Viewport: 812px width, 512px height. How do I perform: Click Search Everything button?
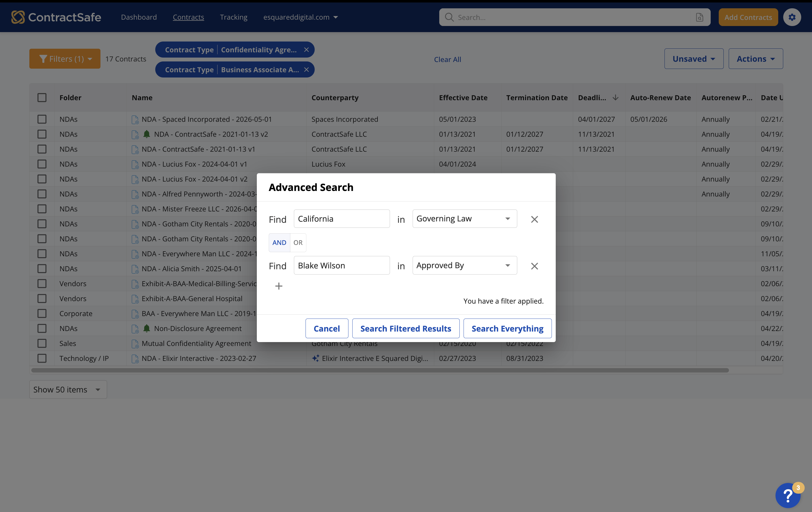pyautogui.click(x=507, y=328)
